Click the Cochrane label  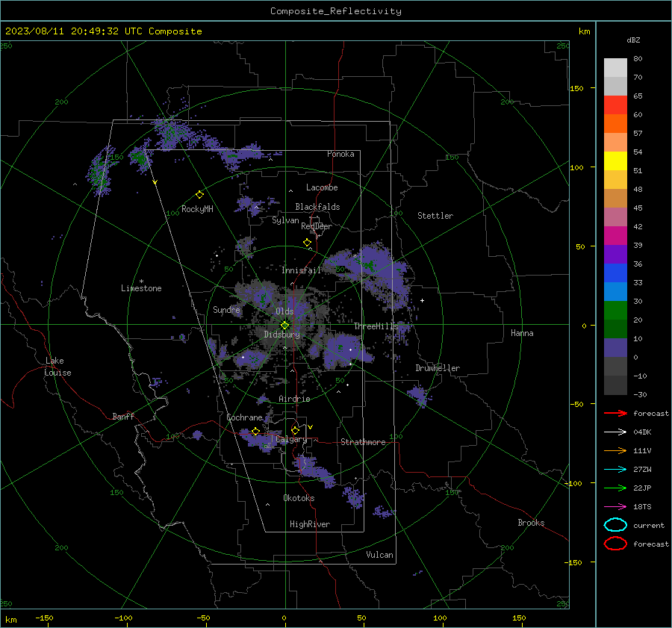244,417
